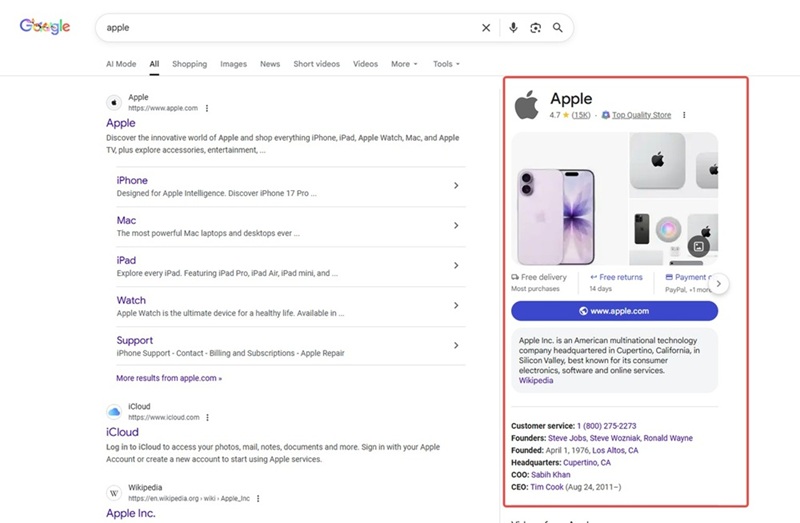This screenshot has height=523, width=800.
Task: Open the image gallery icon on product photos
Action: click(x=698, y=246)
